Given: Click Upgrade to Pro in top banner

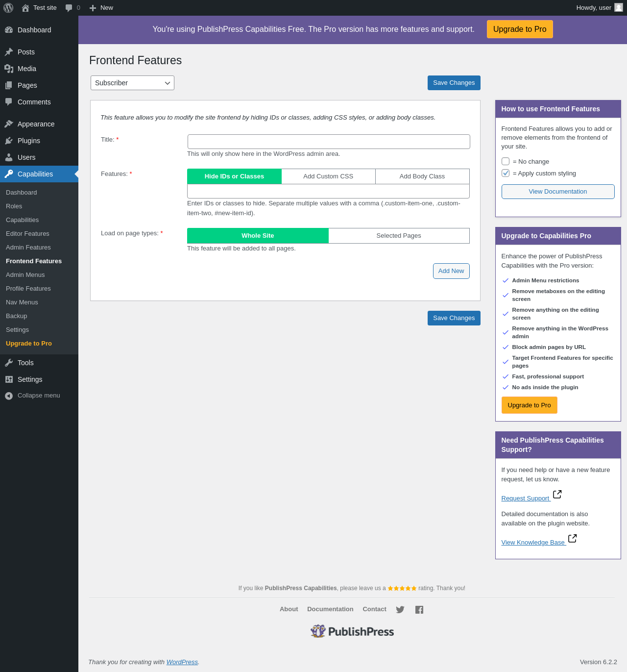Looking at the screenshot, I should click(520, 29).
